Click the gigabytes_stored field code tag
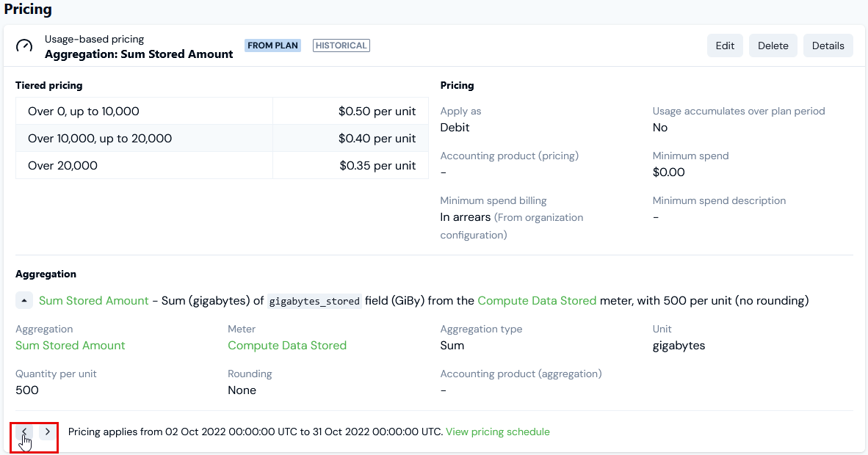 [x=314, y=301]
